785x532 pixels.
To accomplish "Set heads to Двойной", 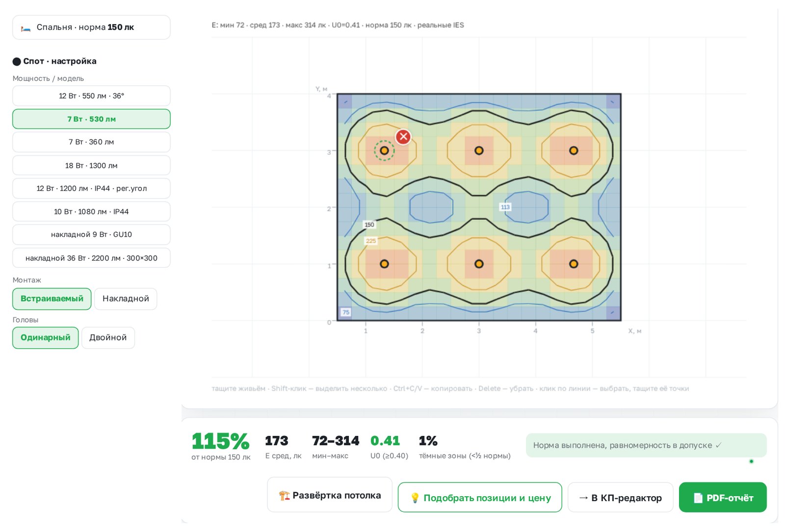I will tap(108, 337).
